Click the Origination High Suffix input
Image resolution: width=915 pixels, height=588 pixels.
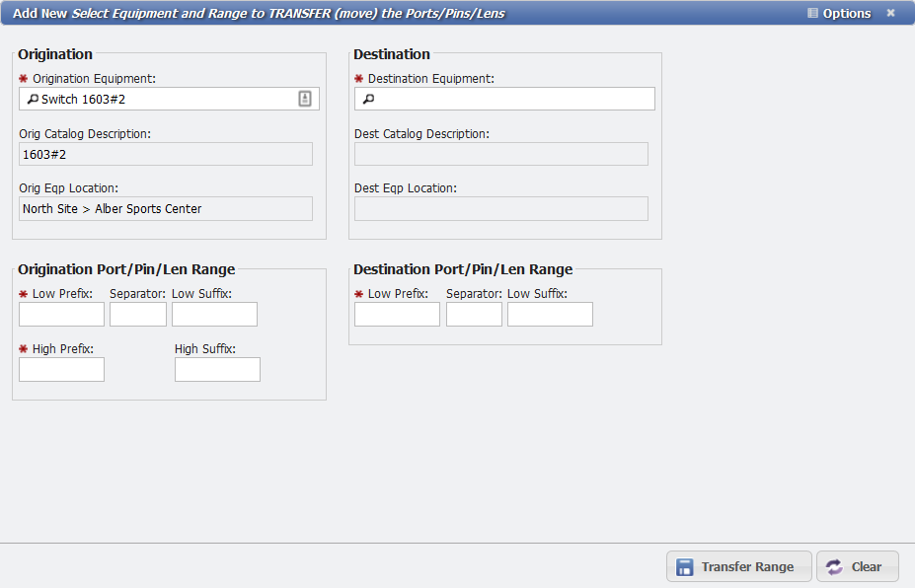[217, 369]
